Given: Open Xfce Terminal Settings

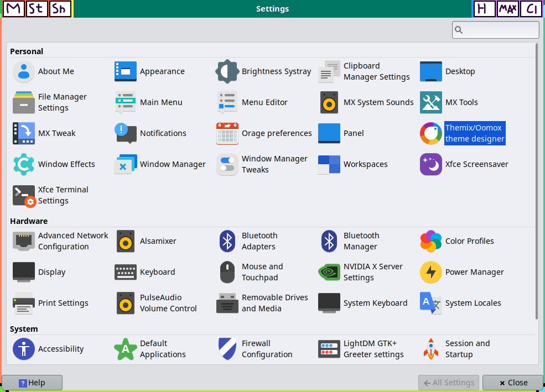Looking at the screenshot, I should pyautogui.click(x=24, y=195).
